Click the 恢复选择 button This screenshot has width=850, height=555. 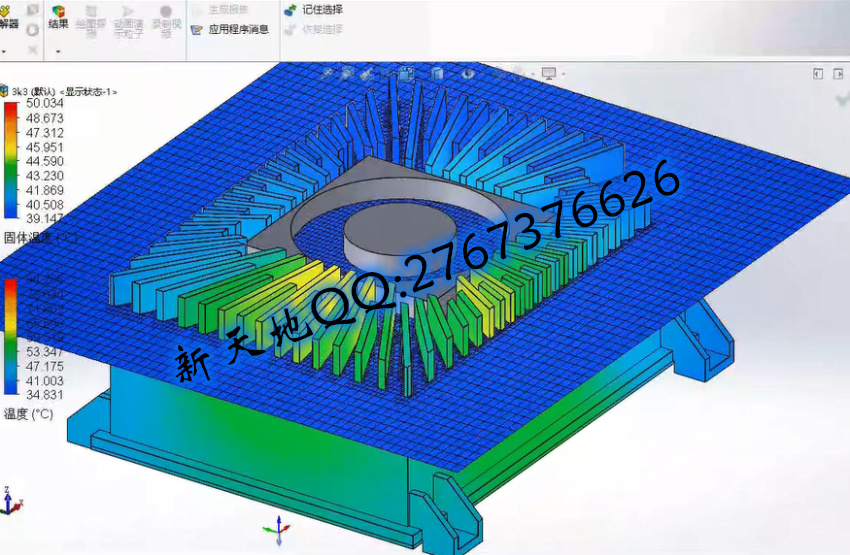coord(290,29)
